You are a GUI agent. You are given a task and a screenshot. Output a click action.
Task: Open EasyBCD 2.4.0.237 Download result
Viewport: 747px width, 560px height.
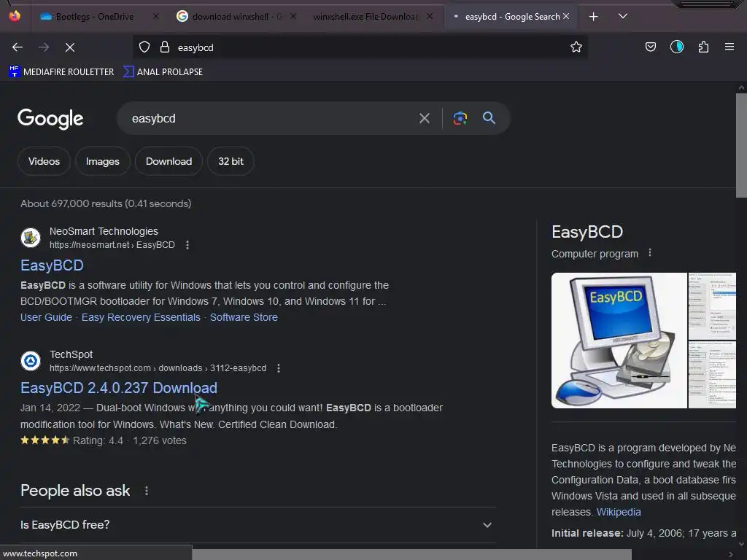[119, 388]
